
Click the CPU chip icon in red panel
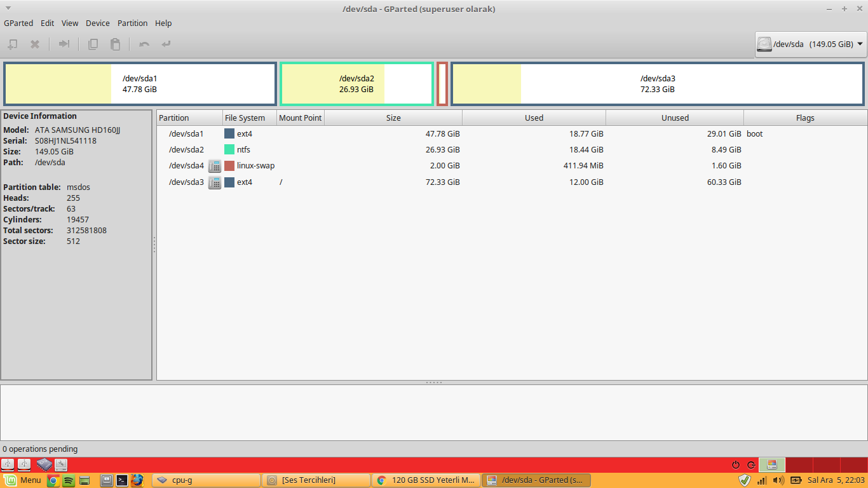[44, 464]
